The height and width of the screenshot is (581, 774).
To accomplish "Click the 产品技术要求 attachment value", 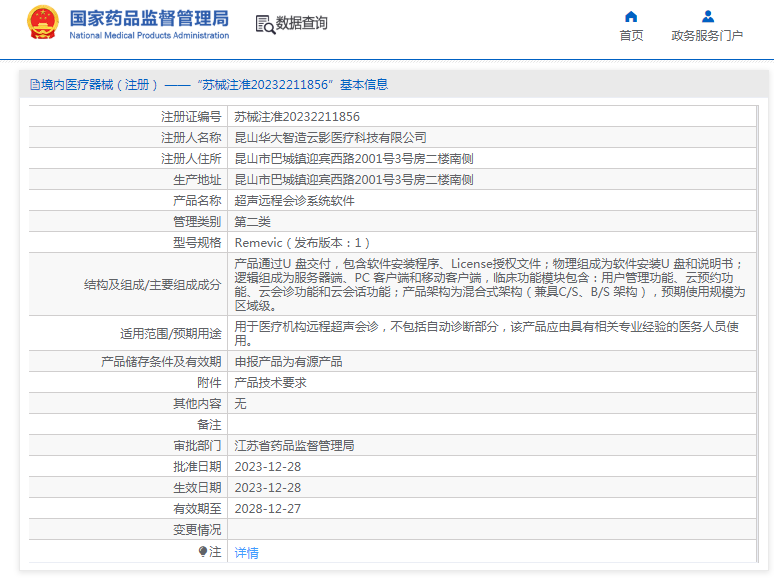I will click(270, 382).
